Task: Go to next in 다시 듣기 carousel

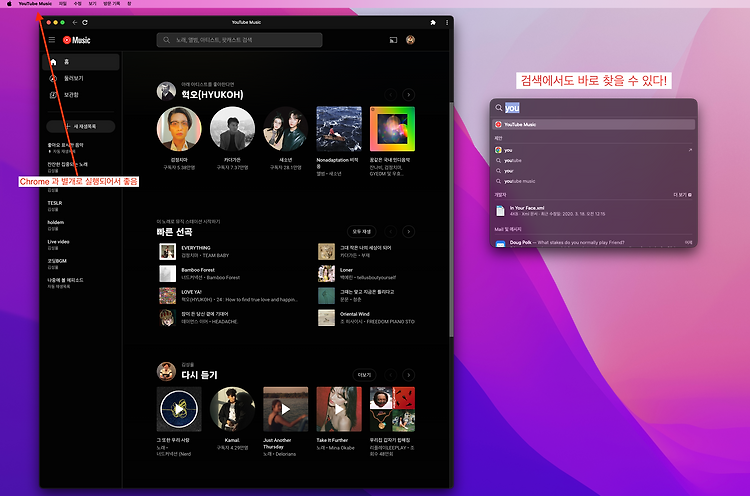Action: tap(408, 375)
